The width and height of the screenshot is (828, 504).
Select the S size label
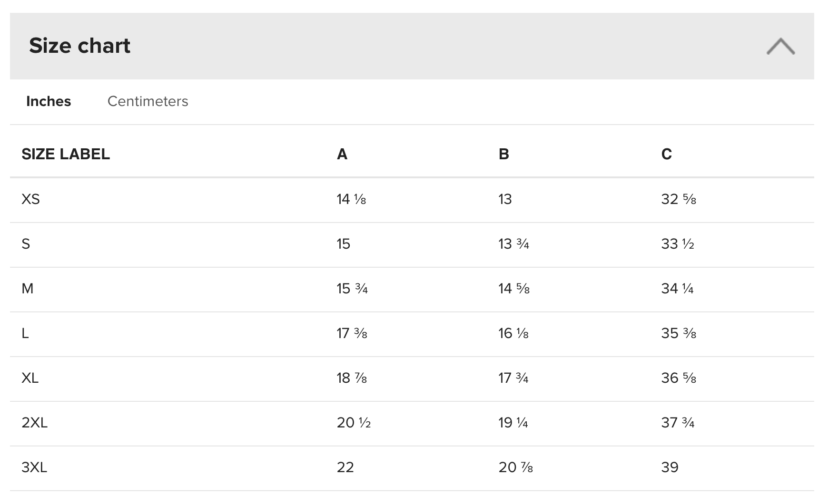[26, 244]
